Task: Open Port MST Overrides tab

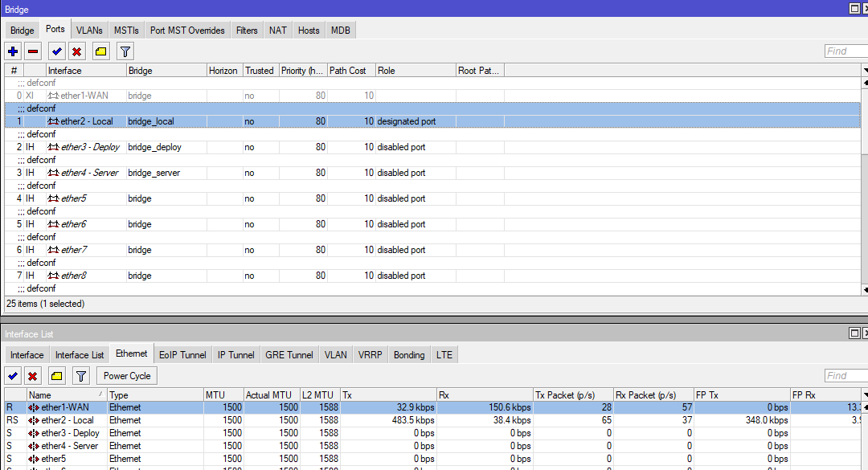Action: (x=187, y=31)
